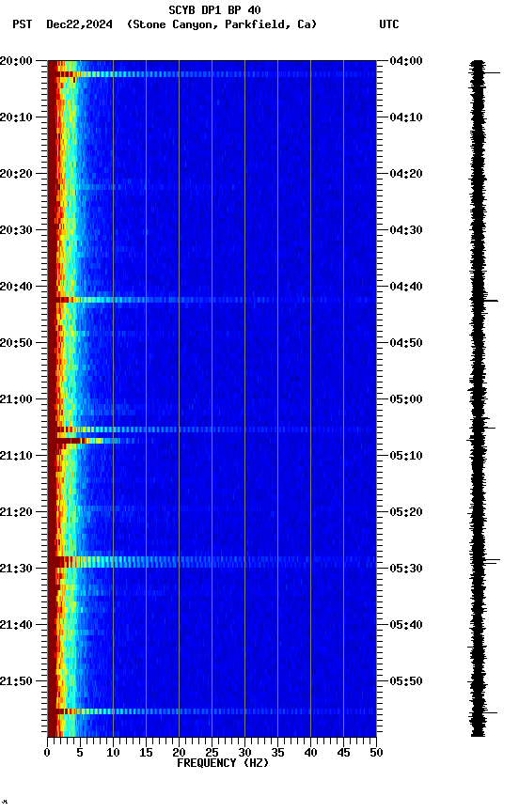Click the title "SCYB DP1 BP 40"

214,10
